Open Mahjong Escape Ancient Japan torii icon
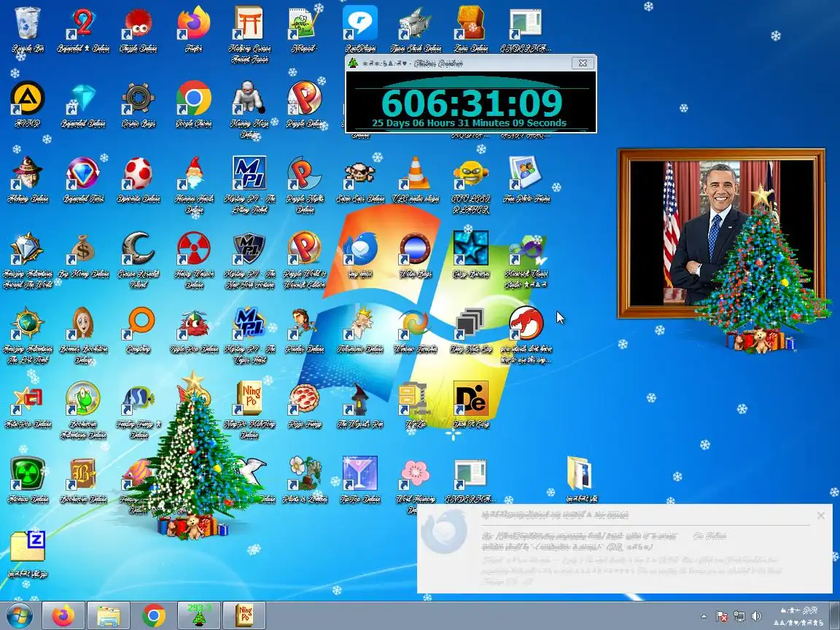The width and height of the screenshot is (840, 630). pyautogui.click(x=249, y=23)
